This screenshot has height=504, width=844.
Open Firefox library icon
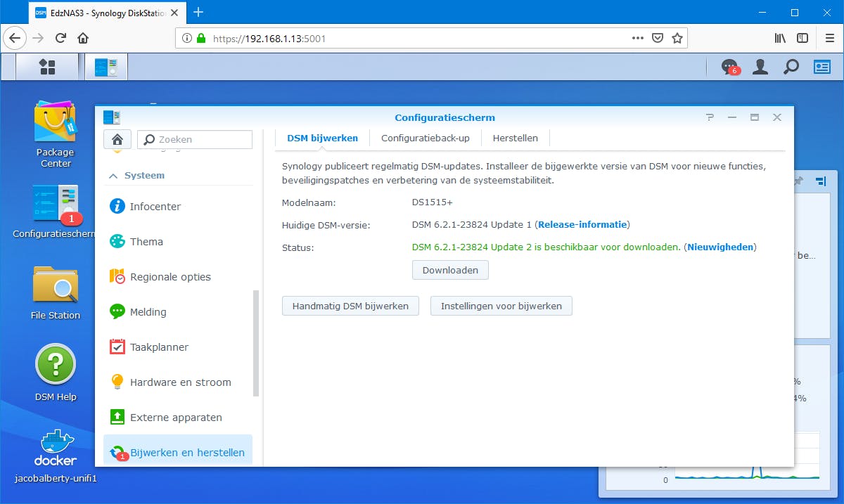coord(781,39)
